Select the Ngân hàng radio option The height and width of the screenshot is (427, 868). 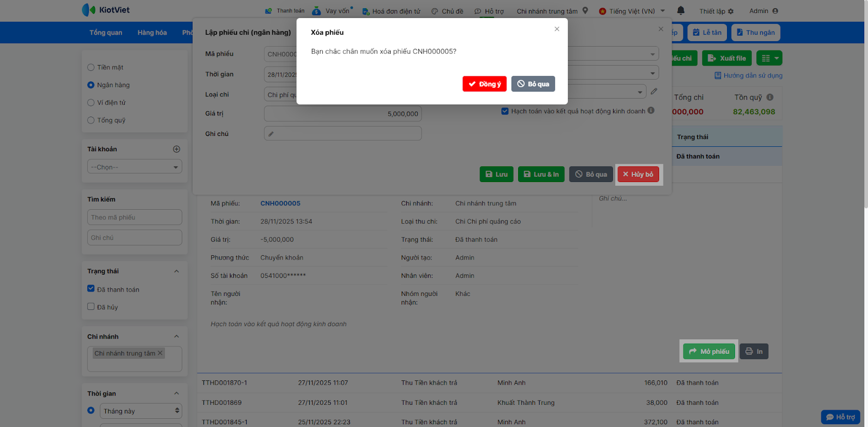click(x=91, y=85)
